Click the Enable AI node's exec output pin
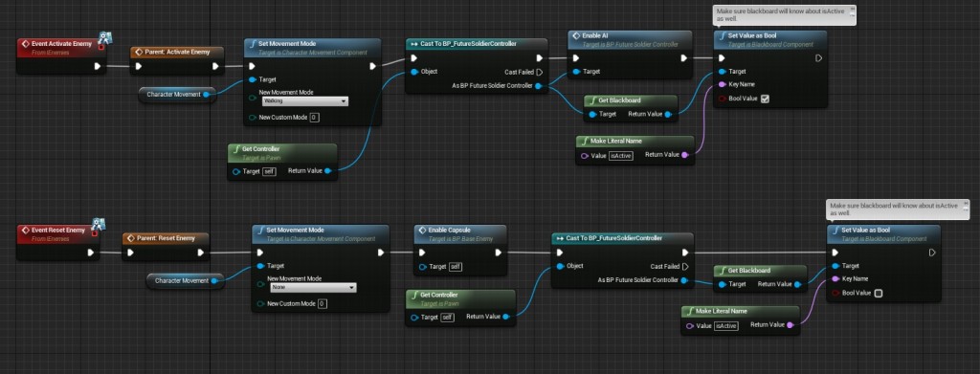The image size is (980, 374). tap(683, 58)
